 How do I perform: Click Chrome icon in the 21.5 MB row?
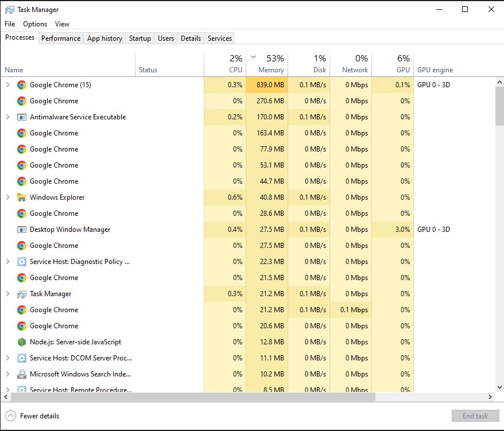point(22,278)
